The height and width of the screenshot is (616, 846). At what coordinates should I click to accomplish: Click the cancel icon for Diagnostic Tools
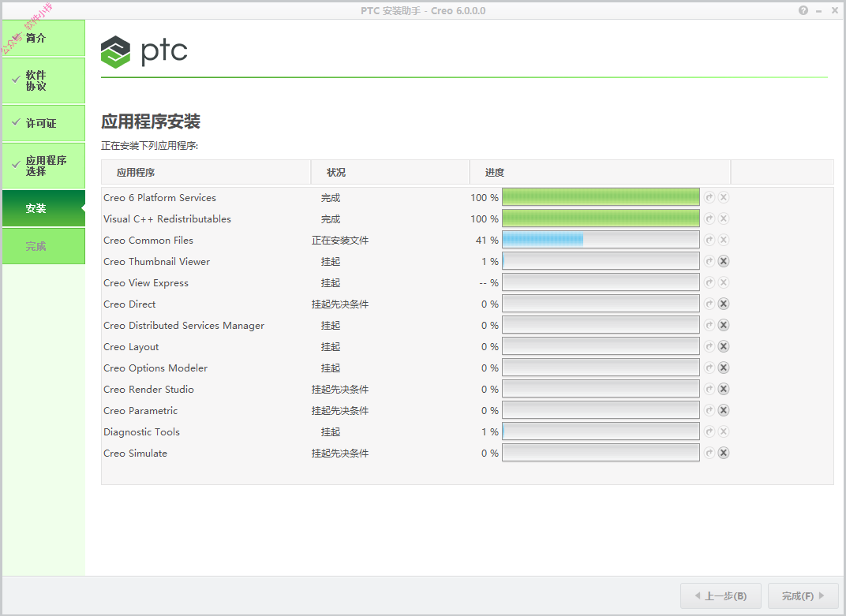tap(724, 431)
